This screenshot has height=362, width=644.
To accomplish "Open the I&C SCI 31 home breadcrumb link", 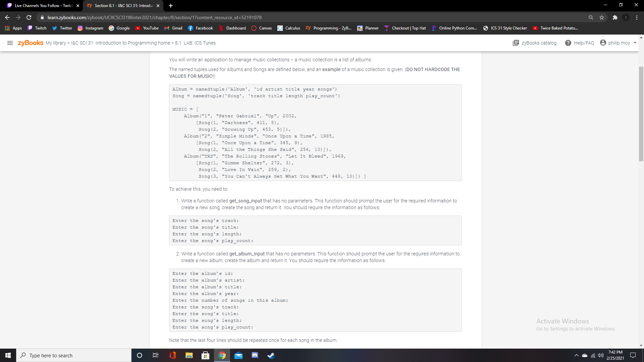I will pyautogui.click(x=120, y=43).
